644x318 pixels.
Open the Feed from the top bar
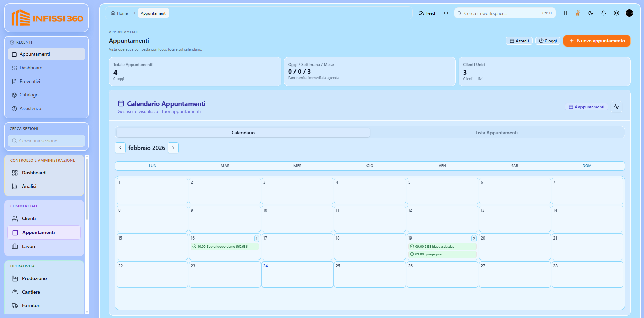427,13
